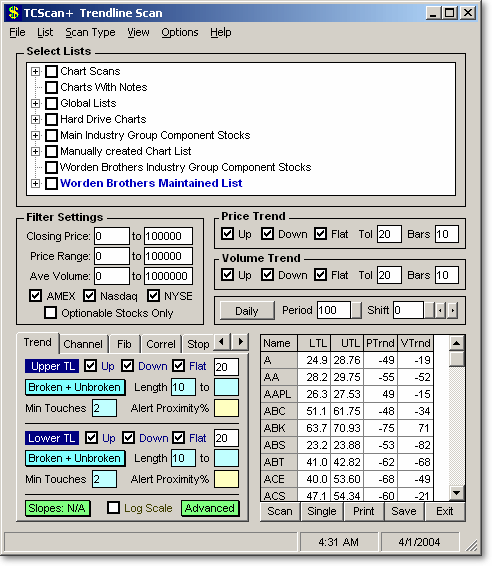Open the Scan Type menu
This screenshot has height=566, width=492.
[90, 32]
